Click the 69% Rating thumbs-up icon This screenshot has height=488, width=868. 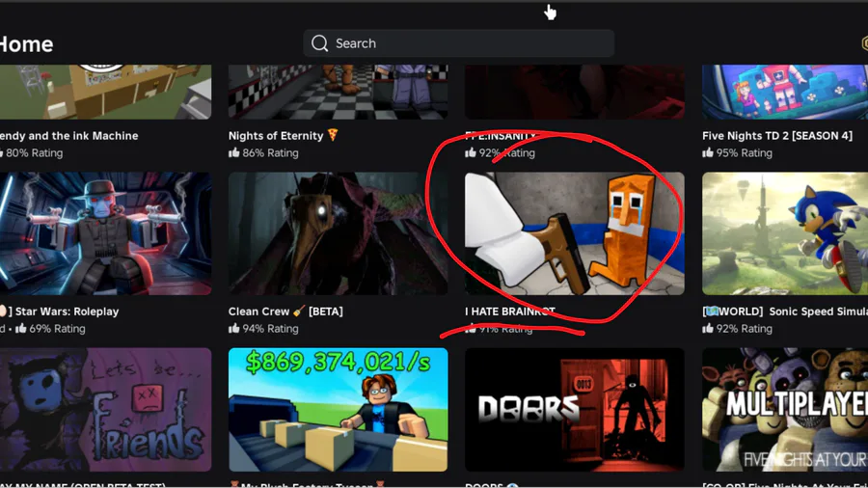21,329
